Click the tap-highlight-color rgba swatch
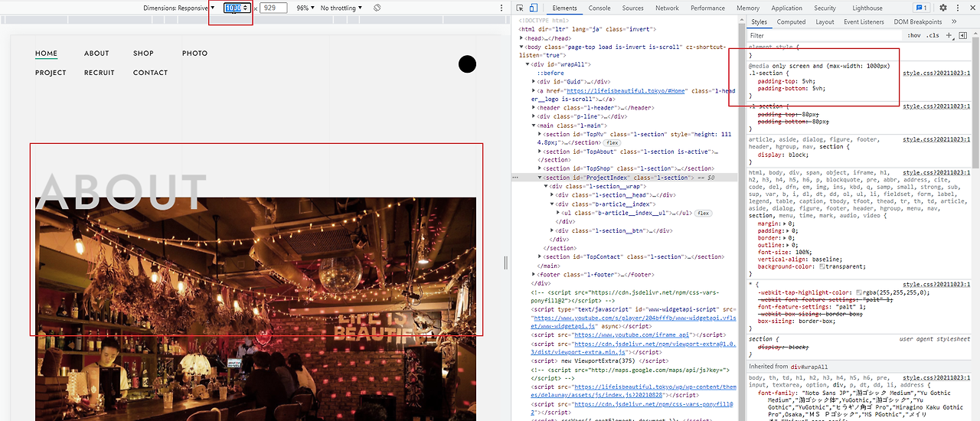This screenshot has width=980, height=421. [x=860, y=292]
